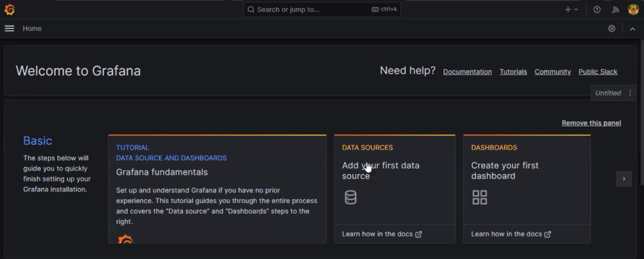
Task: Click the Basic heading
Action: [37, 140]
